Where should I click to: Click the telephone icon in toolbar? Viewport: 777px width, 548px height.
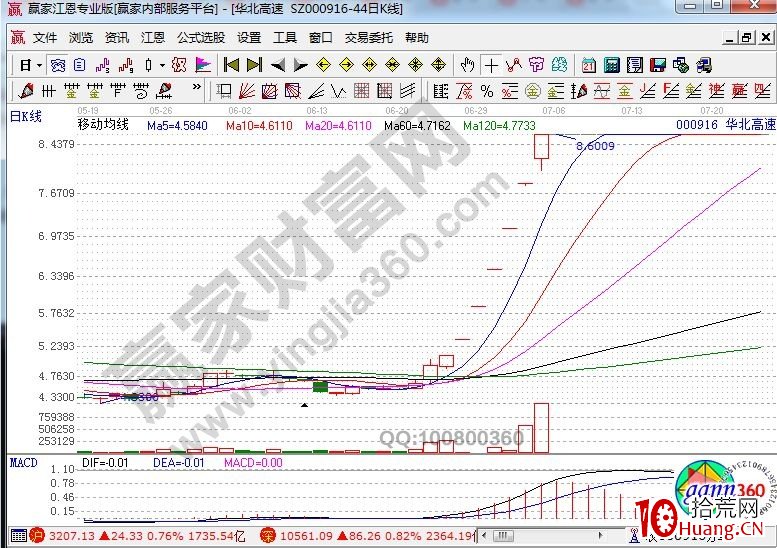[x=57, y=65]
